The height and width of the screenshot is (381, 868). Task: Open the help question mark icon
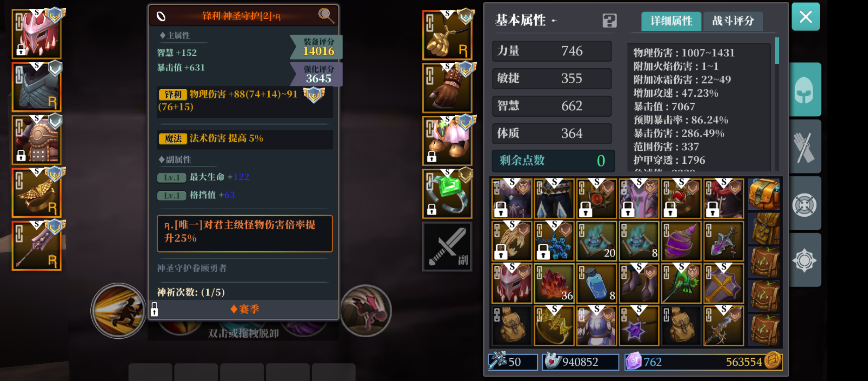609,21
